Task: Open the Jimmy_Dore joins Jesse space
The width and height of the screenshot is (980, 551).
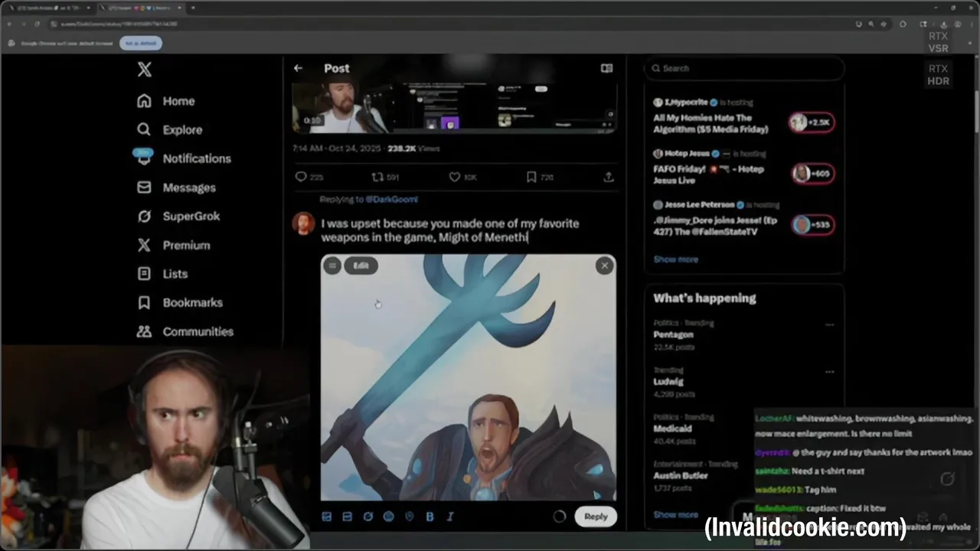Action: (x=715, y=226)
